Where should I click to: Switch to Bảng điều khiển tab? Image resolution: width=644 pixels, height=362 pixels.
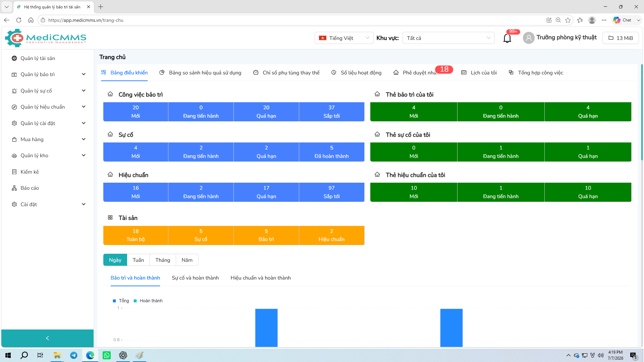(124, 73)
